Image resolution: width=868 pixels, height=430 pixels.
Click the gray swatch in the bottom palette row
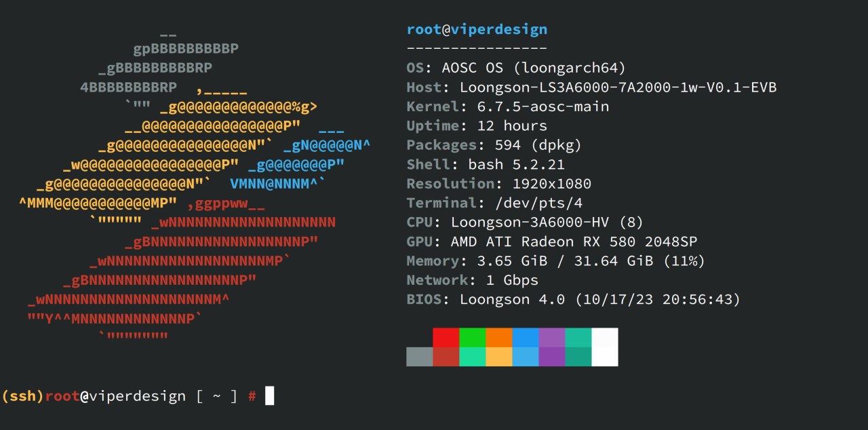(x=419, y=357)
